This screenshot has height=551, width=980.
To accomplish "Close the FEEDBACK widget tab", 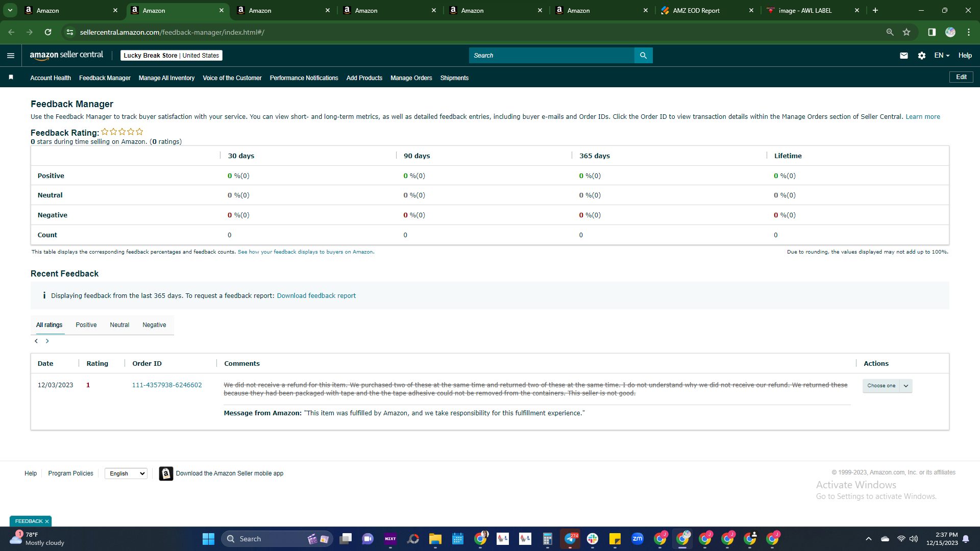I will [x=47, y=521].
